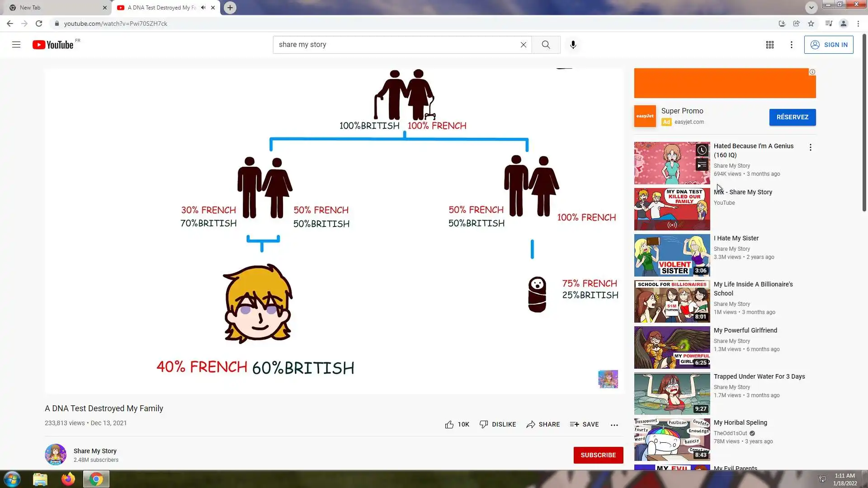Open the three-dot settings menu near Sign In
The width and height of the screenshot is (868, 488).
click(x=791, y=45)
